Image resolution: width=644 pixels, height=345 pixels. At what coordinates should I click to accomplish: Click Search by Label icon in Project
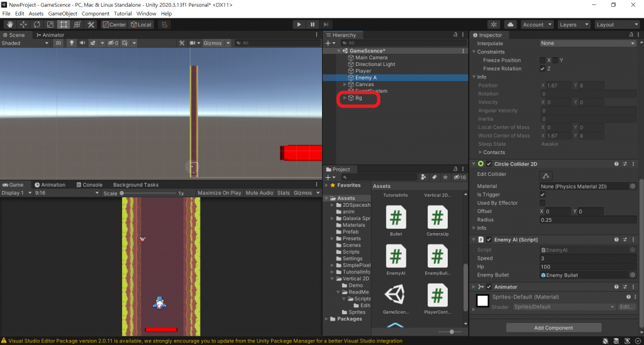[434, 177]
